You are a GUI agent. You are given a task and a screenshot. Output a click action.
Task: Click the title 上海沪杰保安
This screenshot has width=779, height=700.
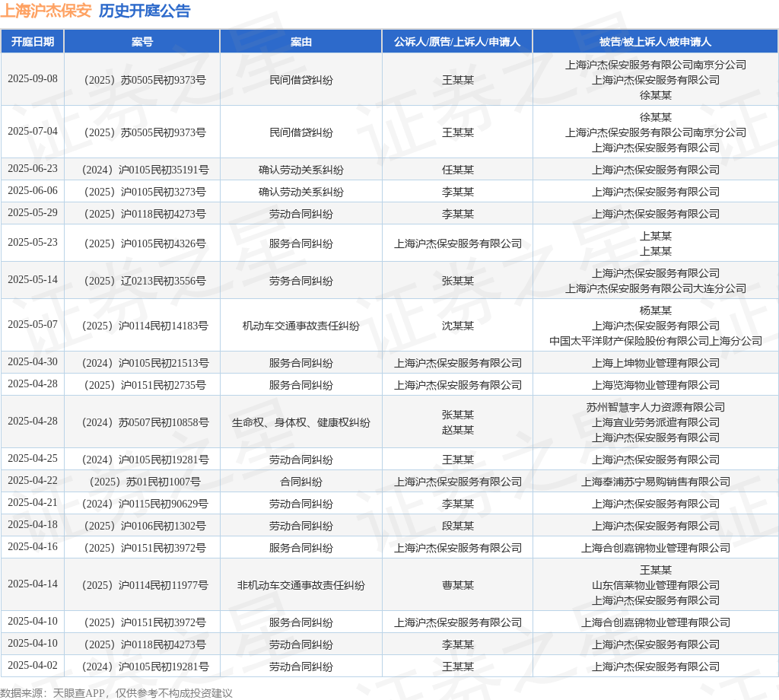click(x=46, y=11)
